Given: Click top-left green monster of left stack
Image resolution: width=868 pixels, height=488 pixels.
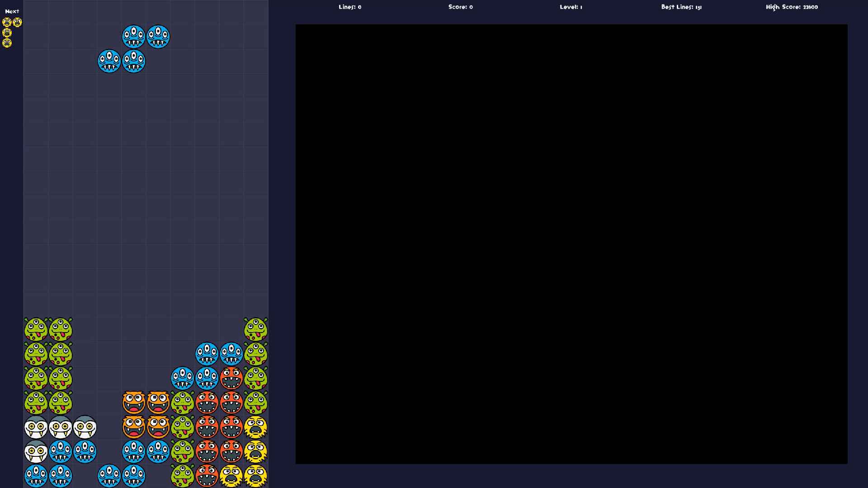Looking at the screenshot, I should click(x=36, y=329).
